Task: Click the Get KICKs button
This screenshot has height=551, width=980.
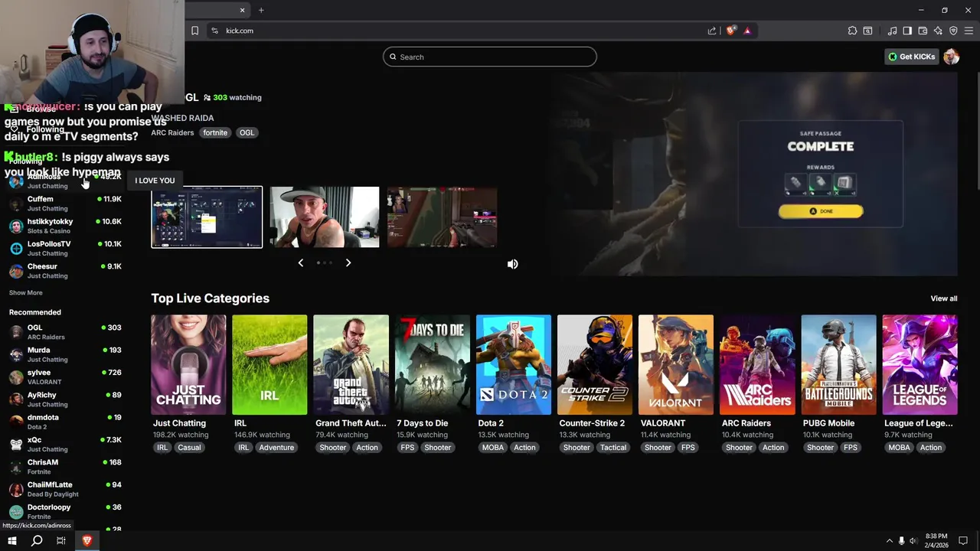Action: (x=912, y=57)
